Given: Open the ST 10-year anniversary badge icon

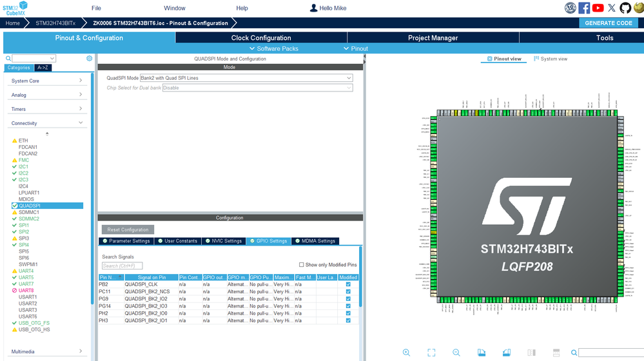Looking at the screenshot, I should point(570,8).
